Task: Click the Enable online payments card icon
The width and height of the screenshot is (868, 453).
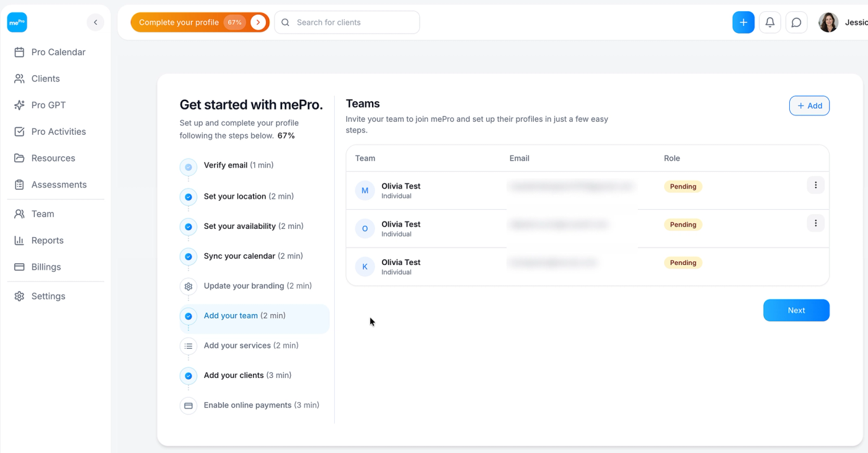Action: [x=188, y=405]
